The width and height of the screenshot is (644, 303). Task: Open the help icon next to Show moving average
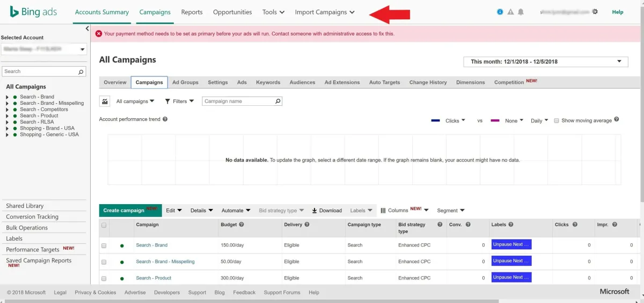point(617,120)
